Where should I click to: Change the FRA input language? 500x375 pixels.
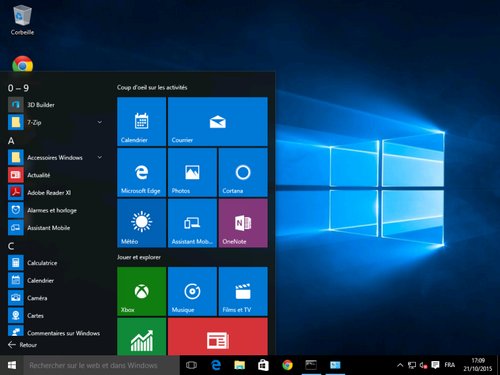tap(449, 365)
